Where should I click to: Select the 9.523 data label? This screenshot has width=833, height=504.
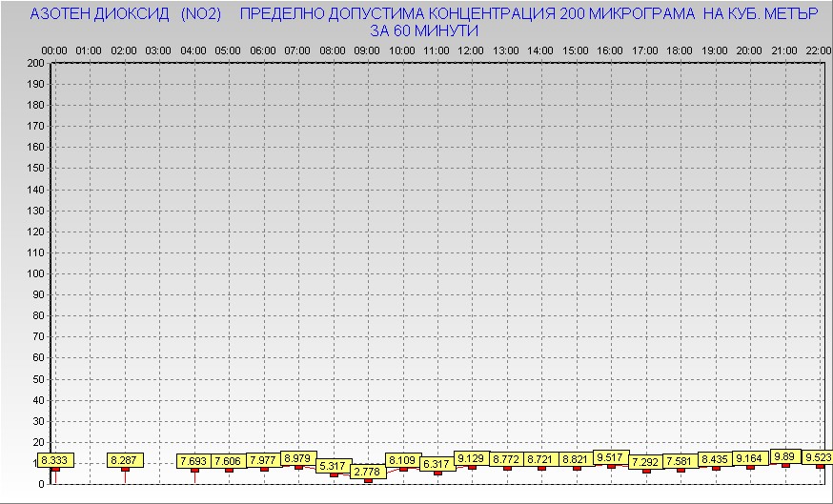819,457
